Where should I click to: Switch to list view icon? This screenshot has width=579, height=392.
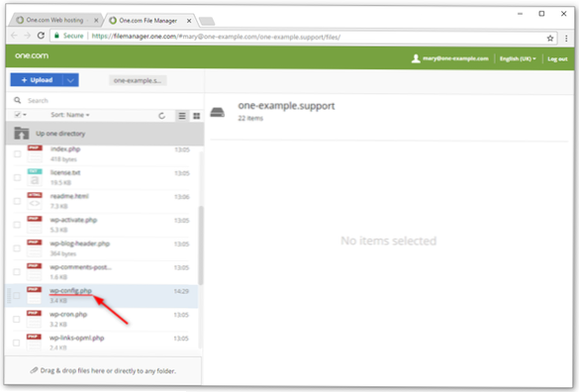(182, 116)
